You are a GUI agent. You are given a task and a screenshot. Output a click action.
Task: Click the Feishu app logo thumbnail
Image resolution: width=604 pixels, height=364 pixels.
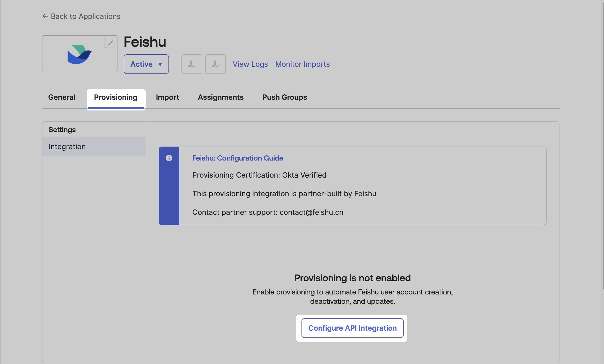pos(80,54)
